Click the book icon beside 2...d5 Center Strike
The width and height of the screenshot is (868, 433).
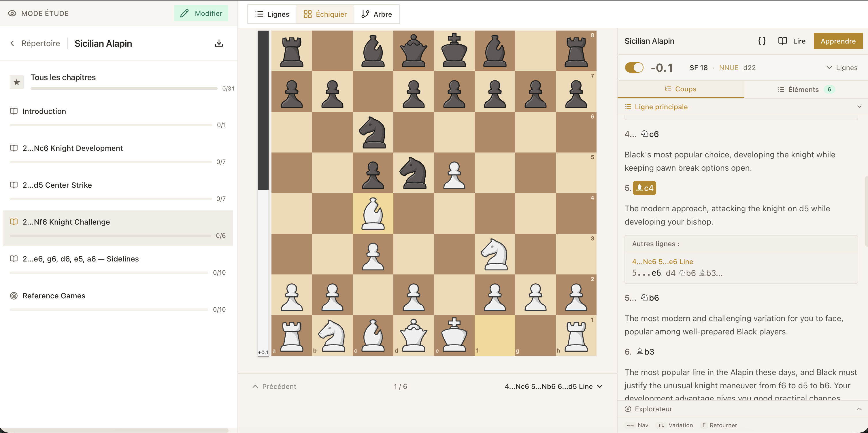point(14,185)
